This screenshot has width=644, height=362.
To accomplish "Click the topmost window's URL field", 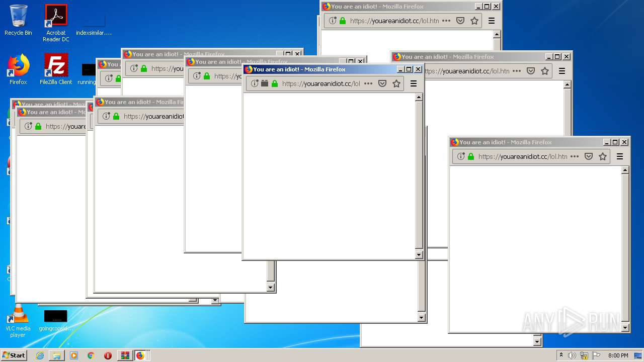I will click(394, 21).
